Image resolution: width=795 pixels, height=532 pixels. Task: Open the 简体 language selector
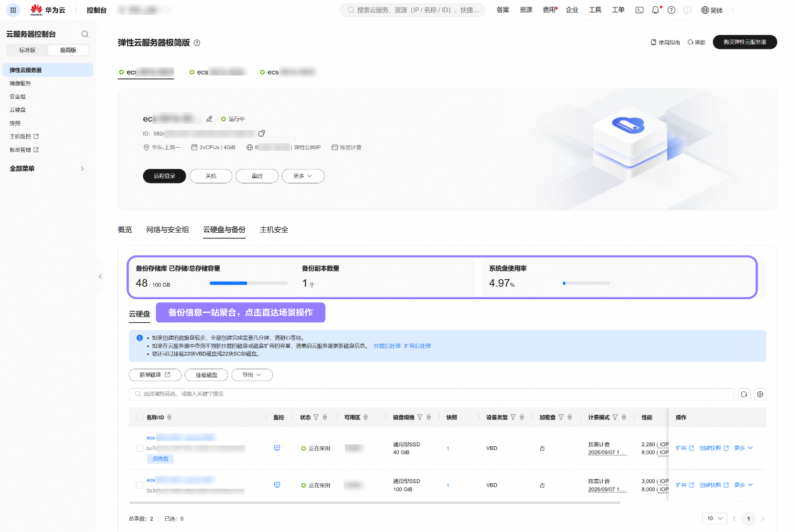tap(712, 10)
